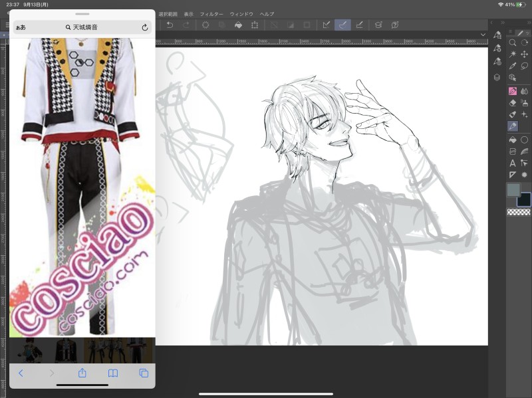Select the bottle-shaped tool icon
Image resolution: width=532 pixels, height=398 pixels.
click(513, 114)
